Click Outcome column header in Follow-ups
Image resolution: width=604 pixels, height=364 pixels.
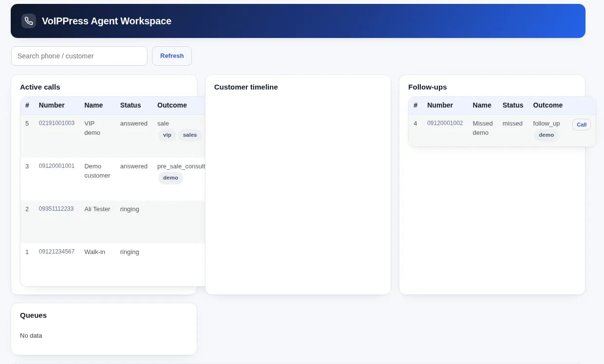548,105
